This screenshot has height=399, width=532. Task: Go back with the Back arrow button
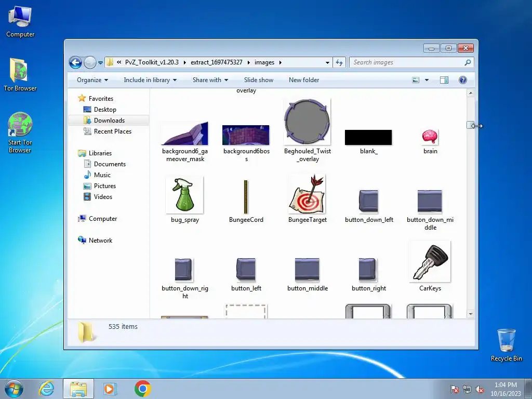coord(75,62)
